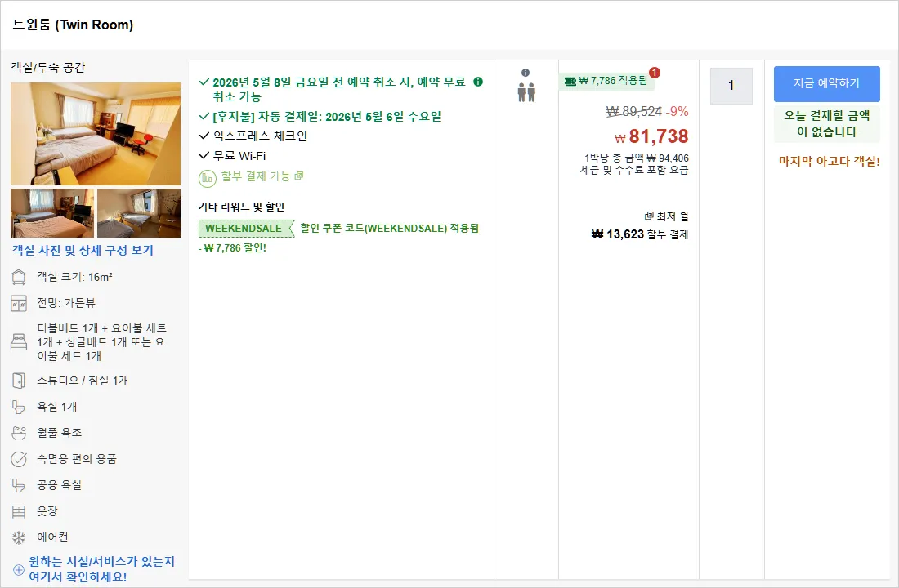Click the ₩13,623 할부 결제 amount
899x588 pixels.
pos(640,234)
